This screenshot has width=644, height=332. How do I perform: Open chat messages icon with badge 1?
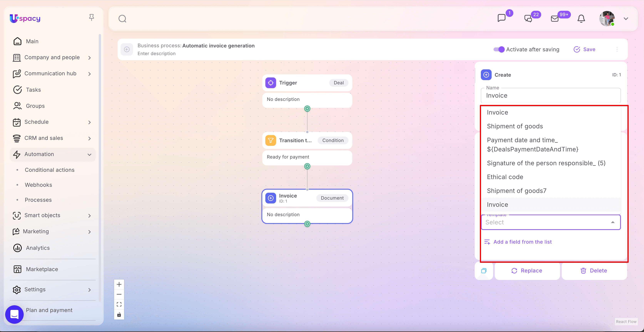[501, 18]
